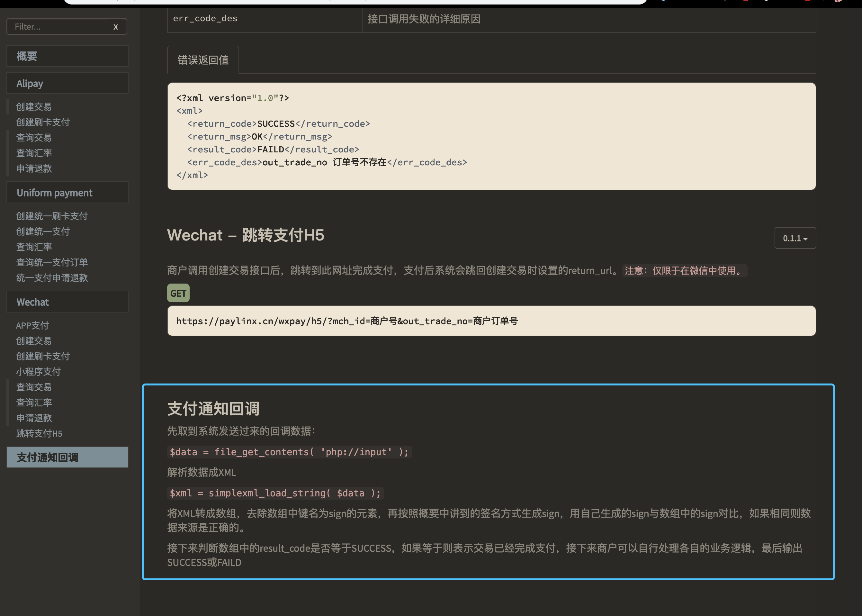
Task: Click the Uniform payment section header
Action: (x=67, y=193)
